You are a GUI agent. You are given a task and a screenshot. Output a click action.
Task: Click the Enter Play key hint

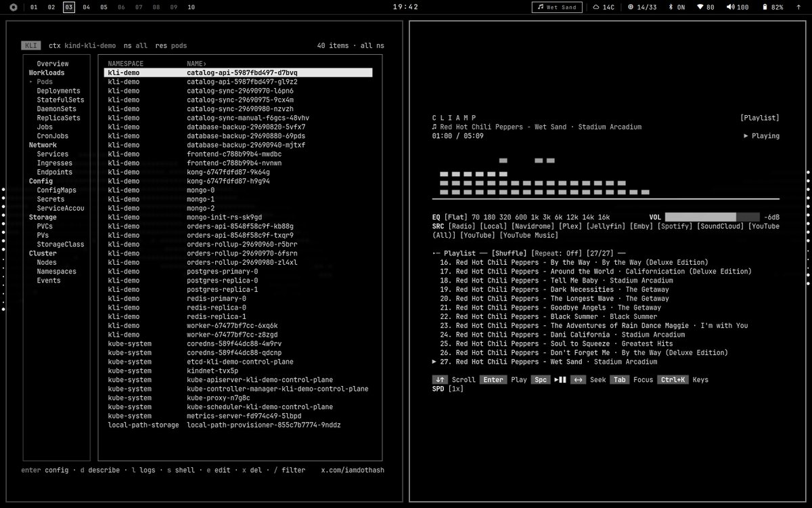493,380
